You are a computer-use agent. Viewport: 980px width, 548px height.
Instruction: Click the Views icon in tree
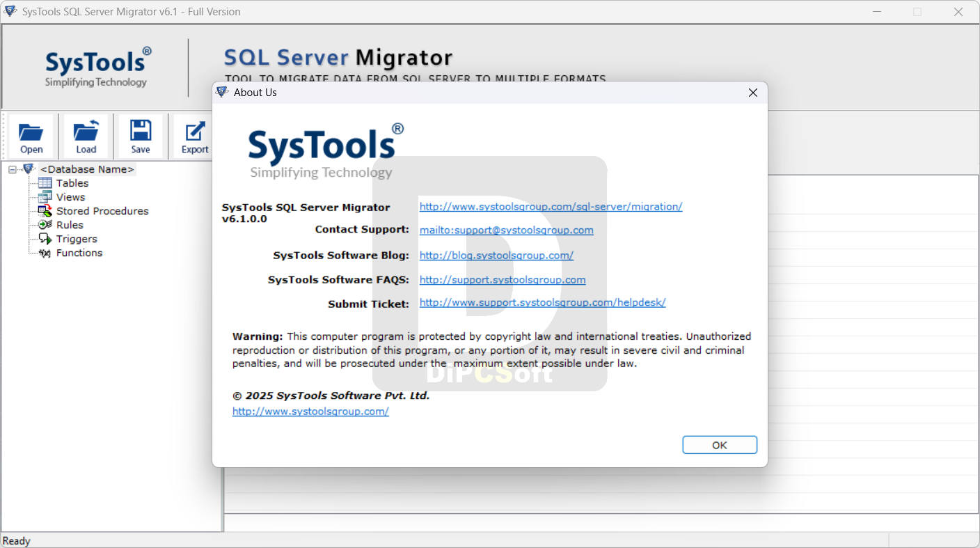point(45,197)
